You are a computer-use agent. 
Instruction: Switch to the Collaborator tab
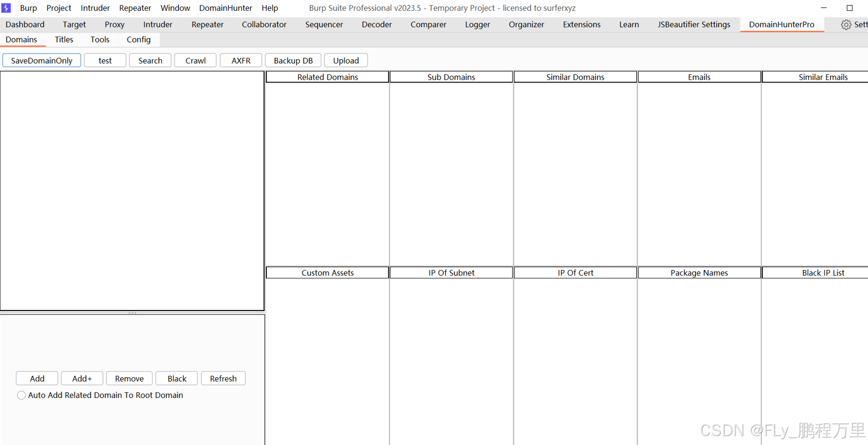tap(264, 24)
